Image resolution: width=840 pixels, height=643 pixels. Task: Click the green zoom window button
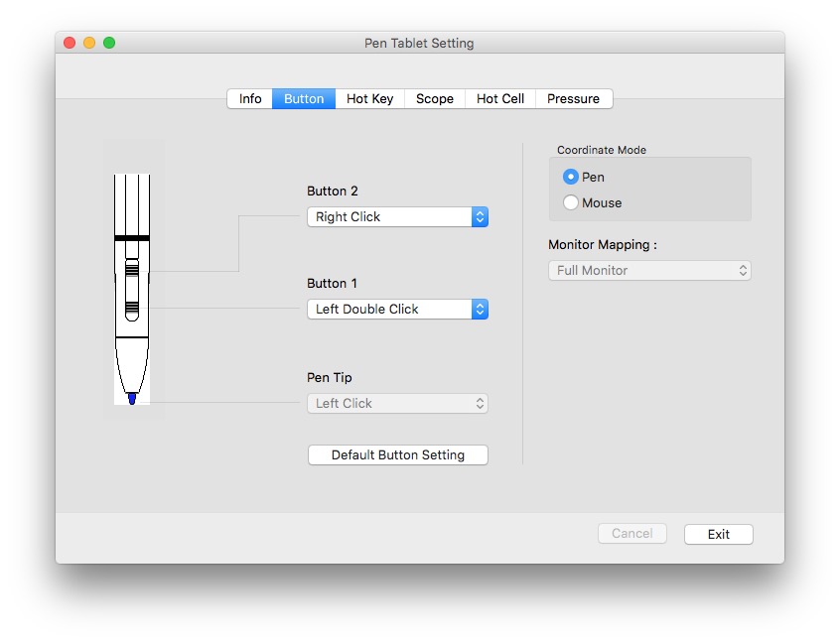[x=109, y=43]
